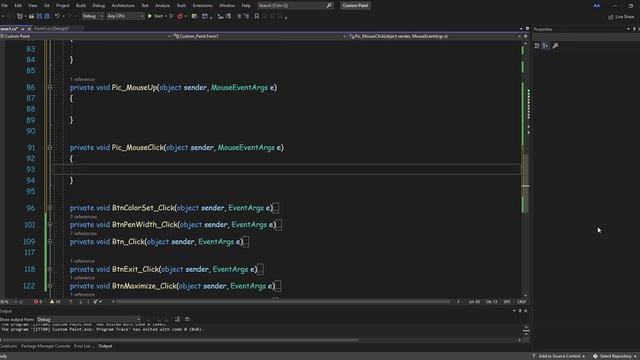The width and height of the screenshot is (640, 360).
Task: Collapse the Pic_MouseClick method at line 91
Action: pyautogui.click(x=50, y=147)
